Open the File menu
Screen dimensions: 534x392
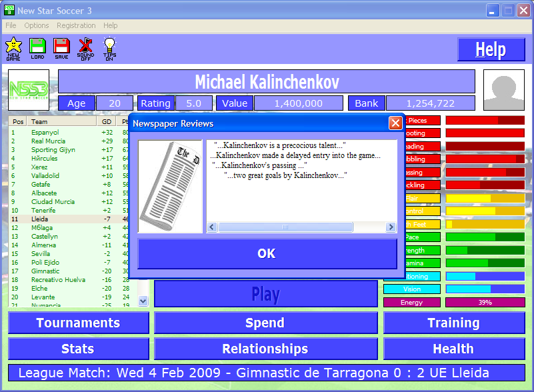tap(11, 25)
